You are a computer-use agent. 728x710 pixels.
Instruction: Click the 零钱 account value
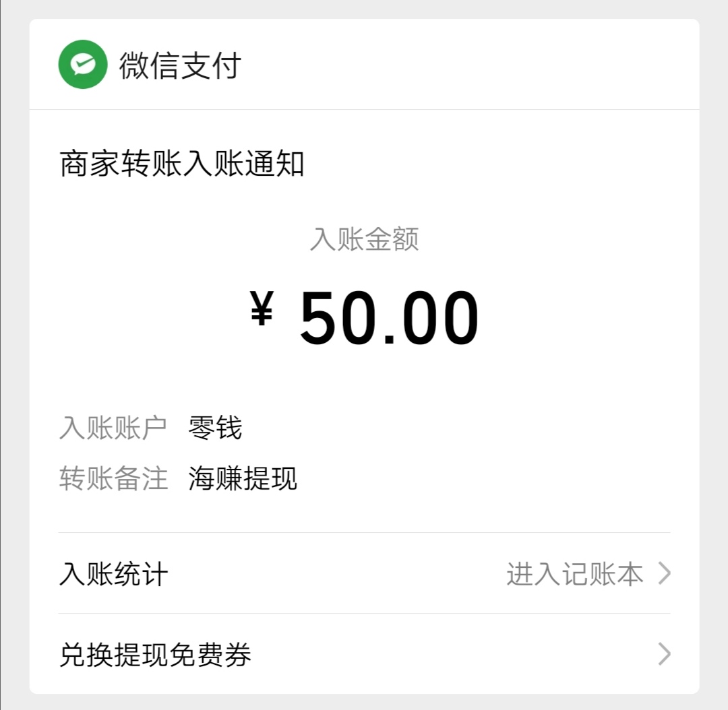[215, 426]
